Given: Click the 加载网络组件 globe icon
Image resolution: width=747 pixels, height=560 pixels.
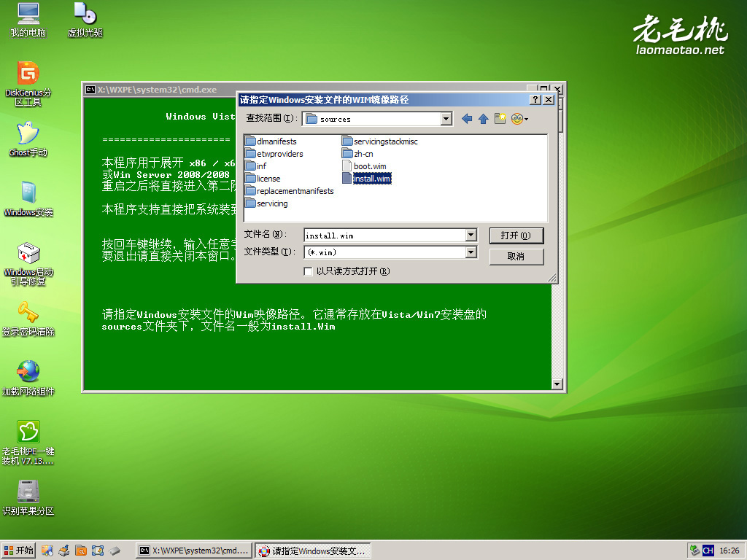Looking at the screenshot, I should [x=28, y=379].
